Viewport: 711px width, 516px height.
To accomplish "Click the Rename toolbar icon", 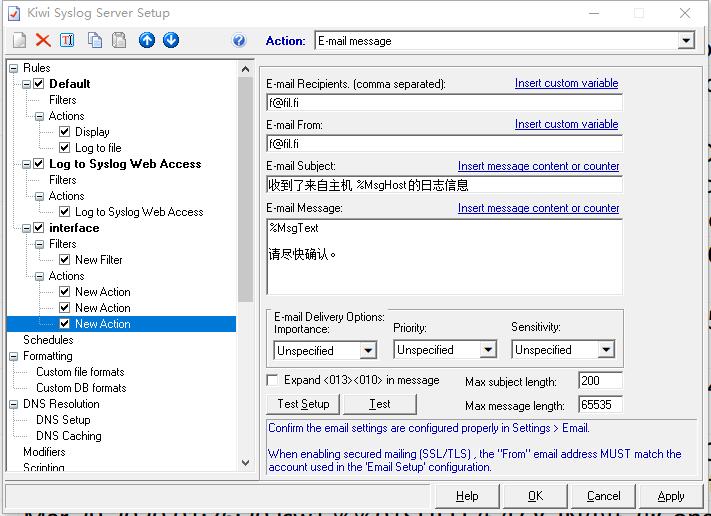I will (x=67, y=40).
